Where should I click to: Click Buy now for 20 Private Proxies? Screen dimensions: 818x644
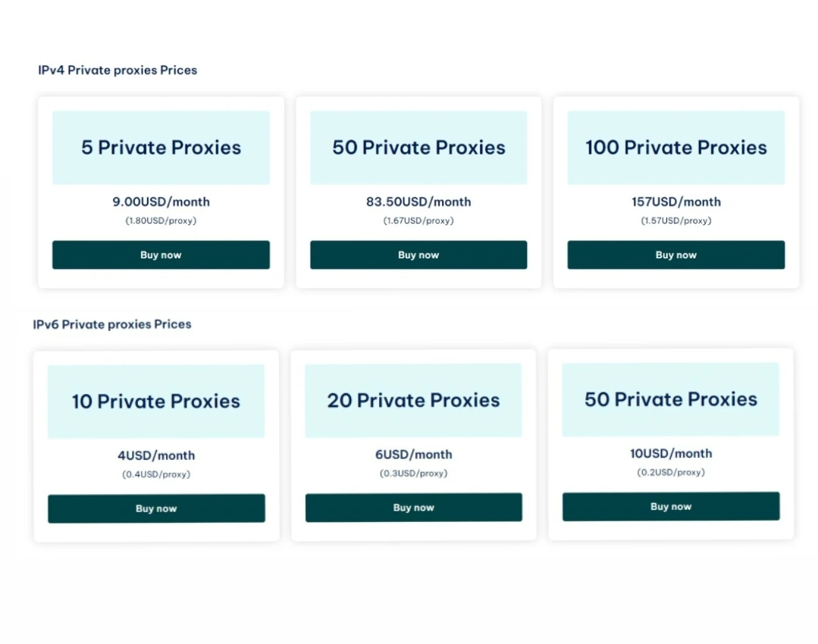click(x=414, y=508)
